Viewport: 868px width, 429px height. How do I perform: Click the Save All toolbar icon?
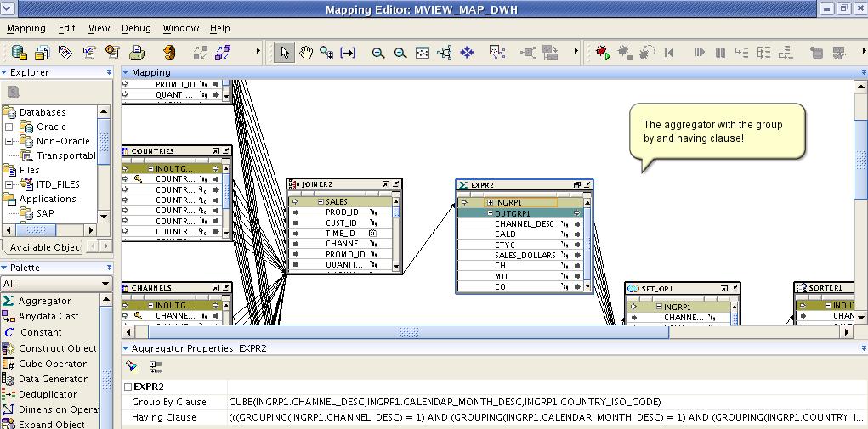point(42,53)
